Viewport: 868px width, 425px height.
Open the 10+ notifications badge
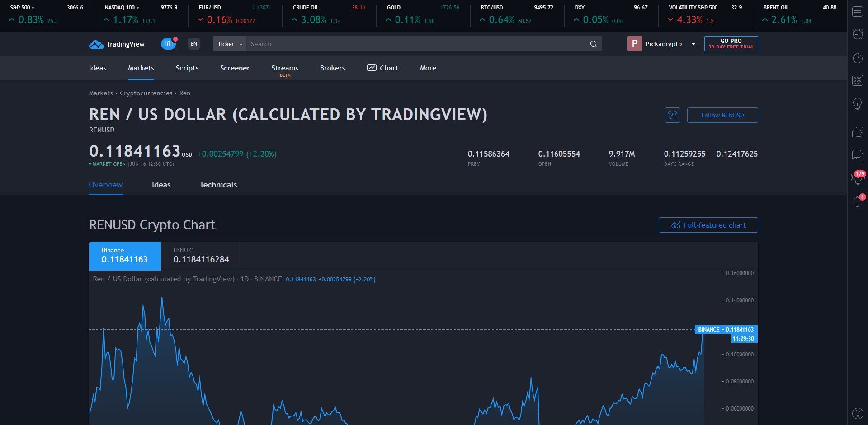pyautogui.click(x=169, y=44)
